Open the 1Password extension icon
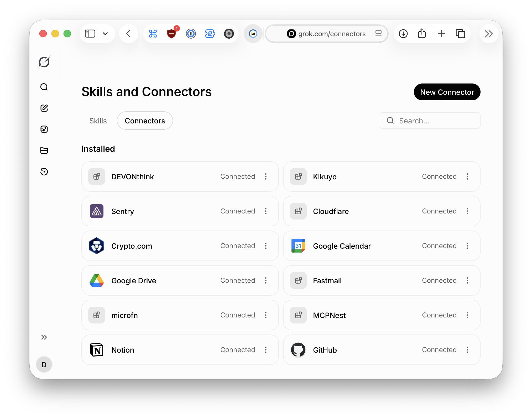 pos(191,34)
